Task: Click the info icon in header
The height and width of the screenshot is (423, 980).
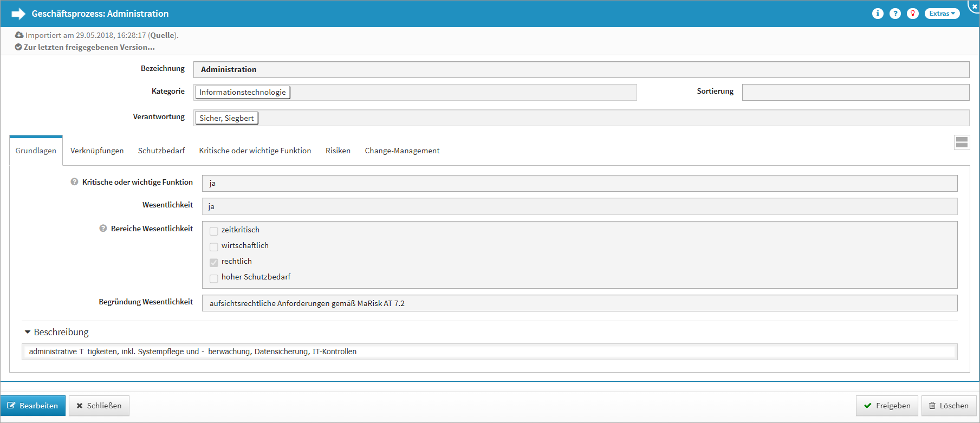Action: point(878,14)
